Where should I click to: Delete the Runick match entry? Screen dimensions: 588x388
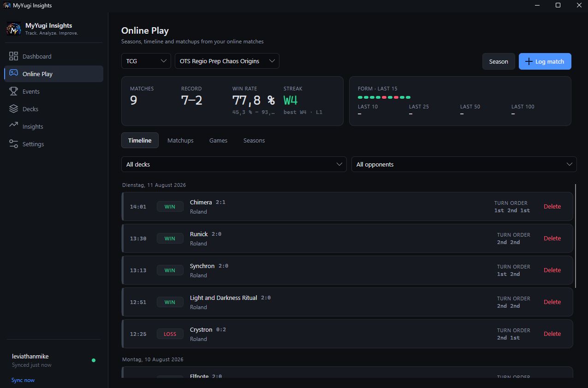[552, 238]
